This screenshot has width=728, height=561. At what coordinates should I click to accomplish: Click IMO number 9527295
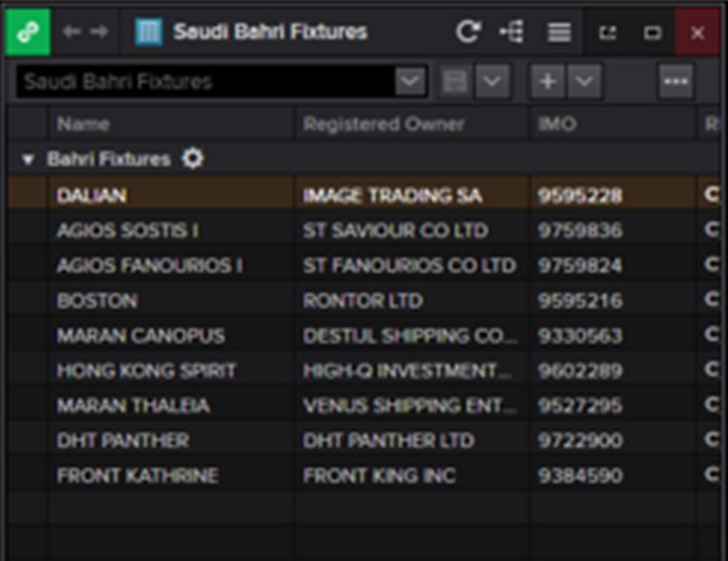[580, 406]
